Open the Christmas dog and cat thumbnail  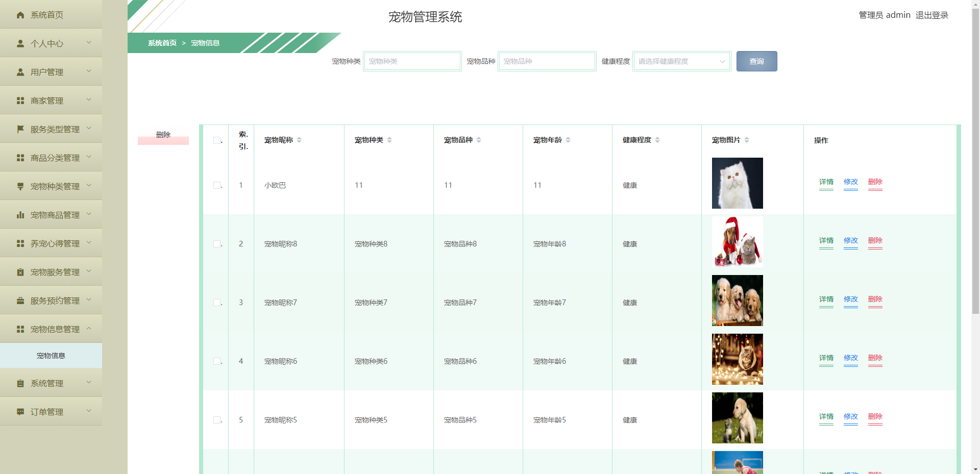(x=738, y=242)
